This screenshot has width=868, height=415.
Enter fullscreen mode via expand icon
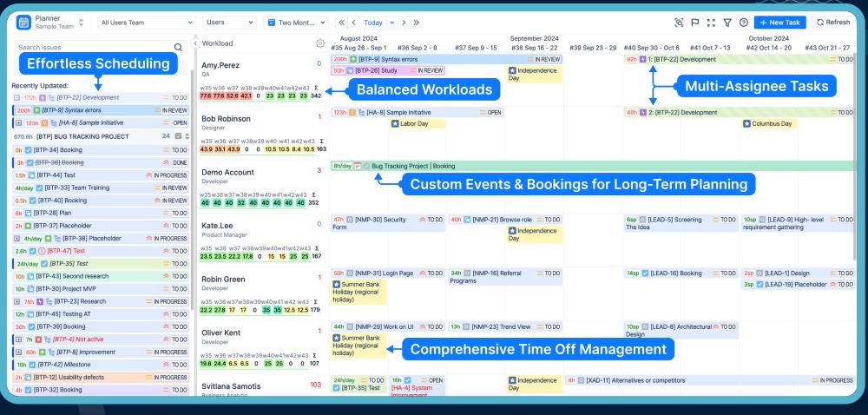coord(712,23)
